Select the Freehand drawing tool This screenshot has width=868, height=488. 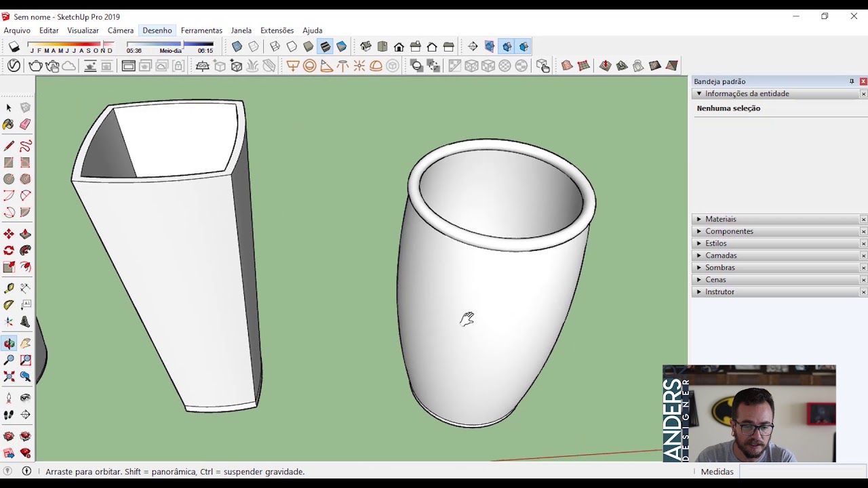pos(25,146)
